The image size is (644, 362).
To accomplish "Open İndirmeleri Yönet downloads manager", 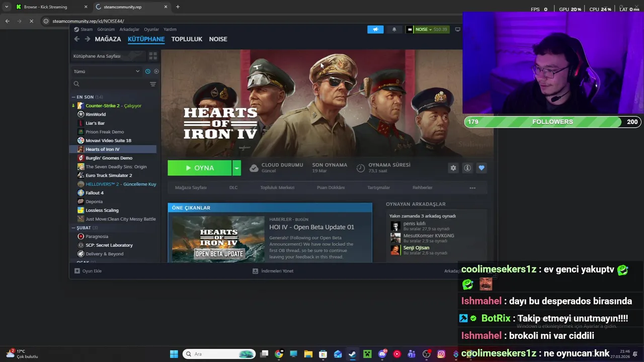I will point(273,271).
